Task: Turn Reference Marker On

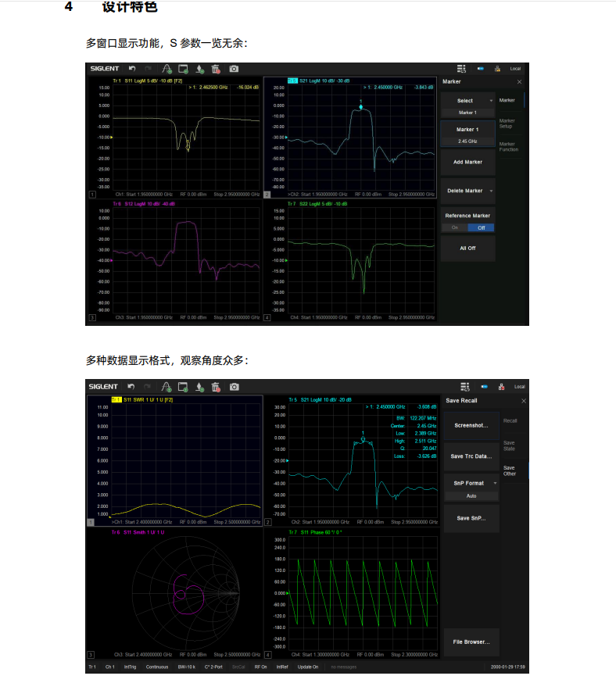Action: 454,227
